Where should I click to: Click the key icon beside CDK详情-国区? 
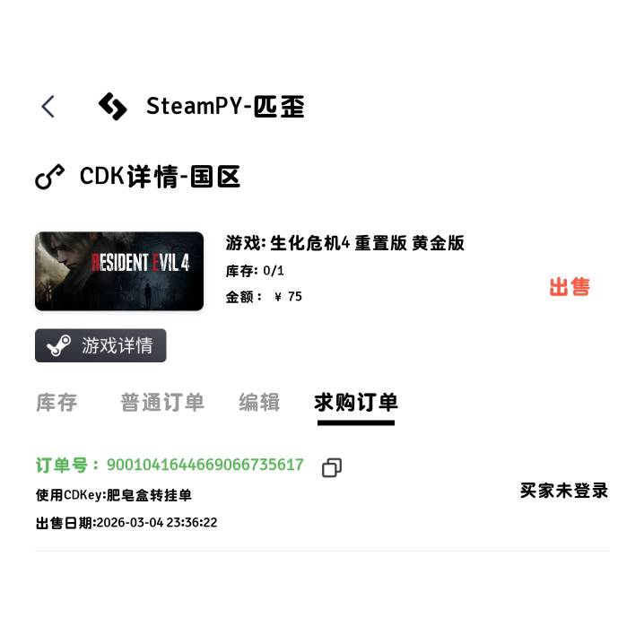point(49,177)
